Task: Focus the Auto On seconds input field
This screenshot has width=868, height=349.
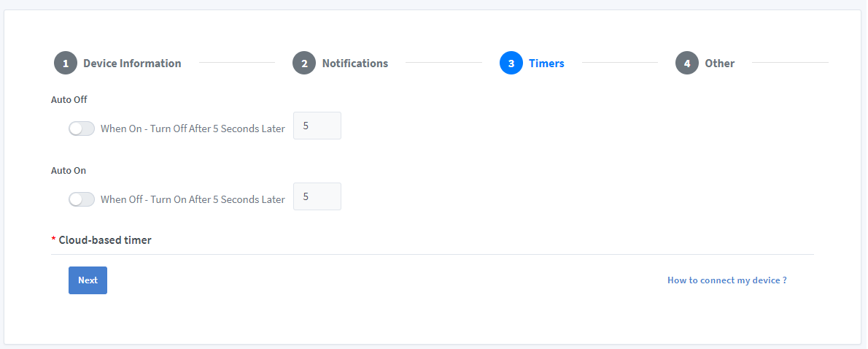Action: click(317, 196)
